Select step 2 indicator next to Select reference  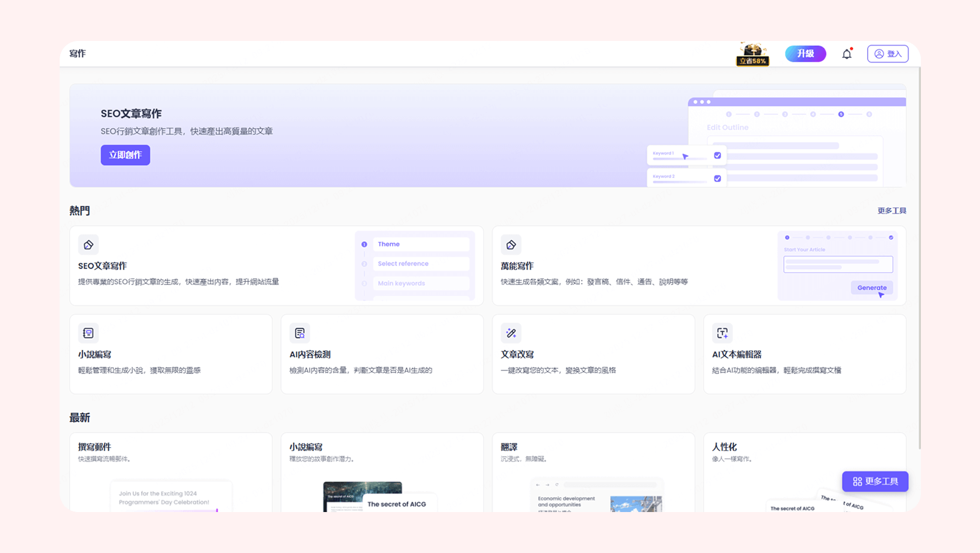(364, 263)
